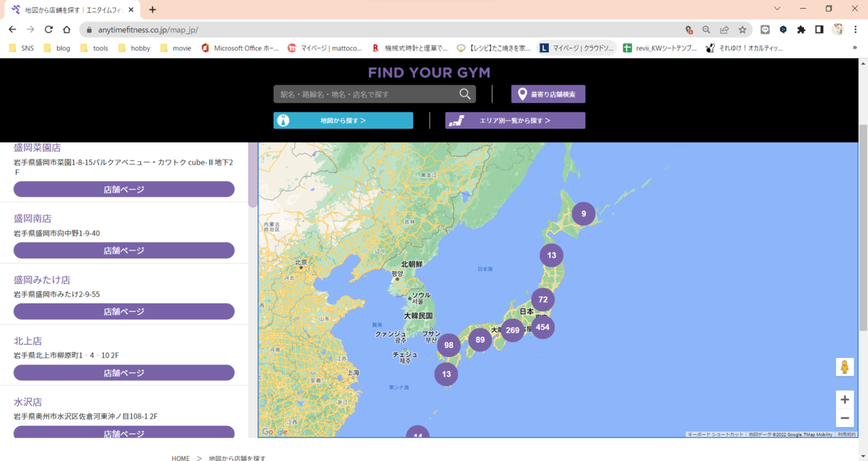The width and height of the screenshot is (868, 461).
Task: Open the 機械式時計と煙草で bookmark
Action: point(410,48)
